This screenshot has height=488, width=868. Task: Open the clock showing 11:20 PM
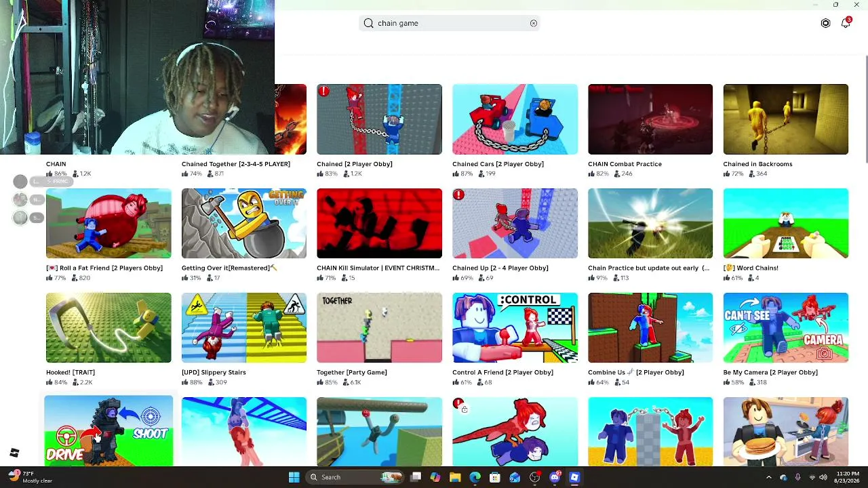point(846,477)
